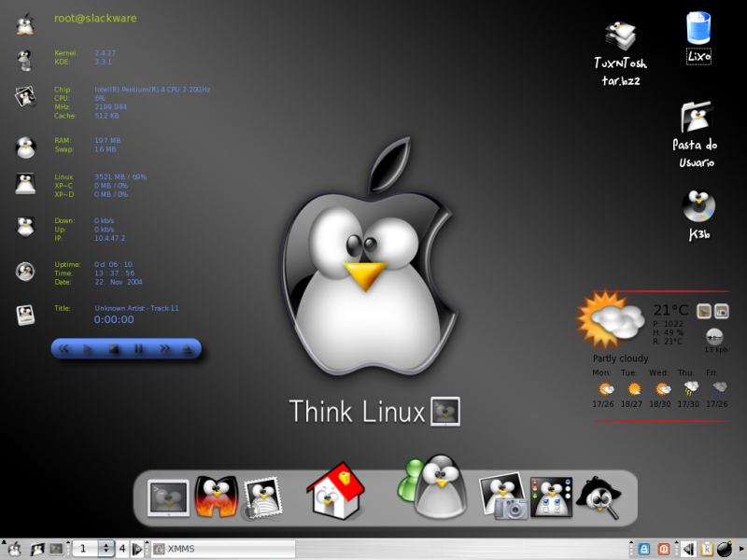The image size is (747, 560).
Task: Click the eject button on blue player bar
Action: 187,349
